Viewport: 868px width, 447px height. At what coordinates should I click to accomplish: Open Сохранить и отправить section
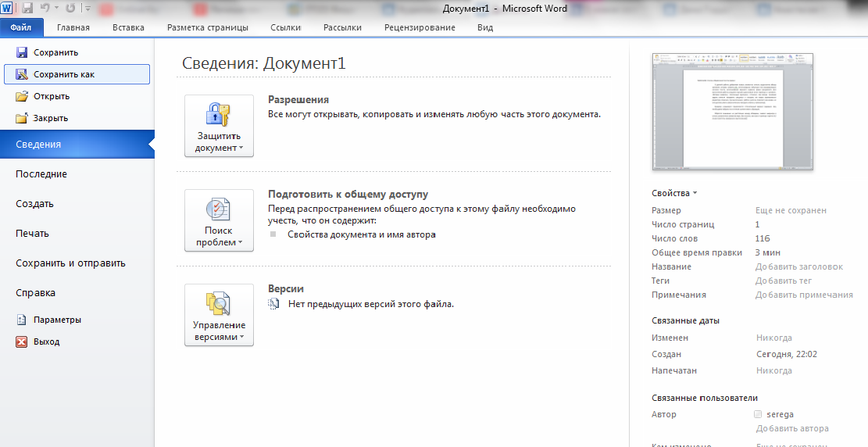click(77, 263)
